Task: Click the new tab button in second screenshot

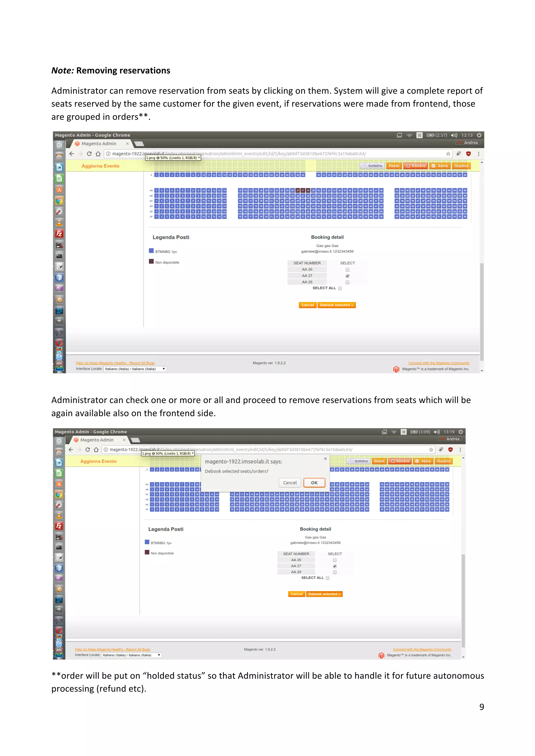Action: point(135,440)
